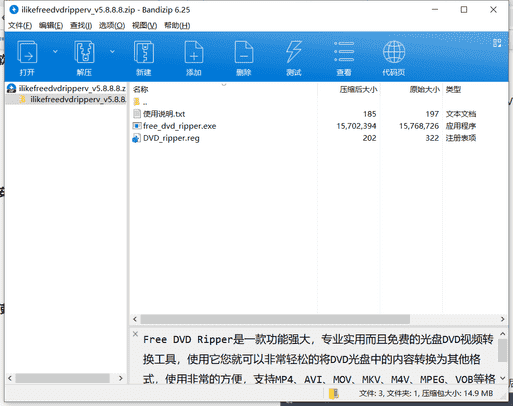Viewport: 513px width, 406px height.
Task: Click the grid layout icon at toolbar right
Action: click(x=497, y=43)
